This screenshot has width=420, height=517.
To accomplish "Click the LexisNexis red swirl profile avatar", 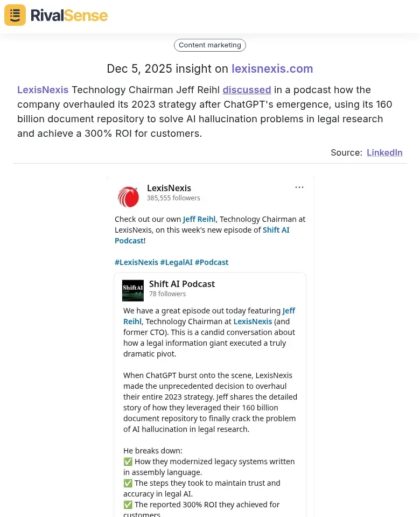I will [x=128, y=197].
